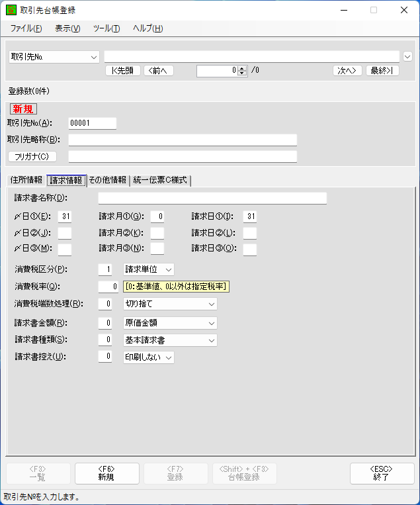Switch to the その他情報 tab
Screen dimensions: 420x505
[x=108, y=180]
